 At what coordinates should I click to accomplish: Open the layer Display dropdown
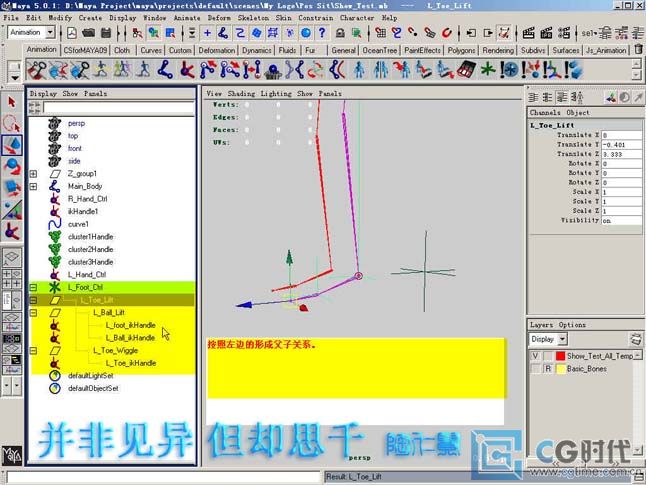point(562,339)
